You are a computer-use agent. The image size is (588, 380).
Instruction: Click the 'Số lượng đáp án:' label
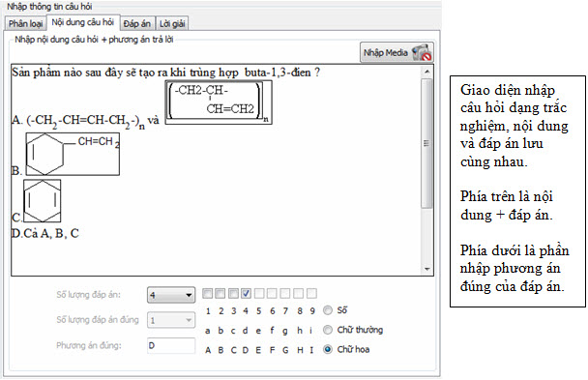click(x=89, y=295)
